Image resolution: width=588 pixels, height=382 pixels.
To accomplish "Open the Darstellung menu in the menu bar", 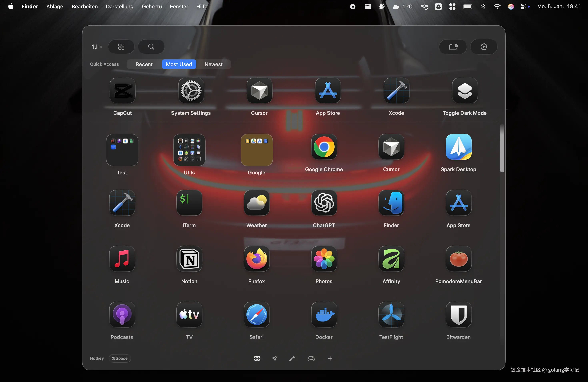I will coord(119,6).
